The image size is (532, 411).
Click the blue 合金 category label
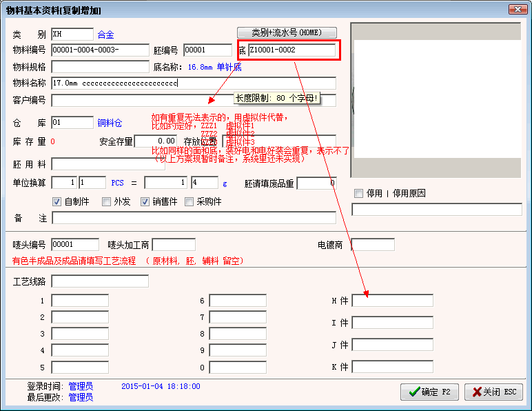pos(106,34)
